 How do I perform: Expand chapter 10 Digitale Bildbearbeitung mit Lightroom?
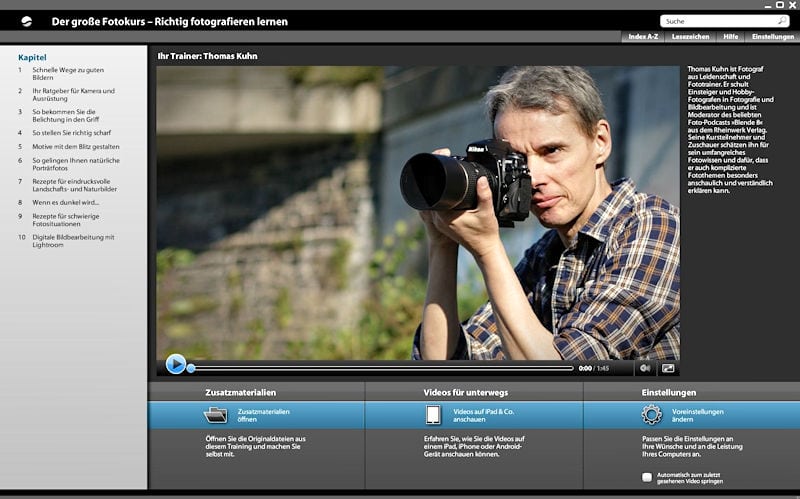coord(73,241)
